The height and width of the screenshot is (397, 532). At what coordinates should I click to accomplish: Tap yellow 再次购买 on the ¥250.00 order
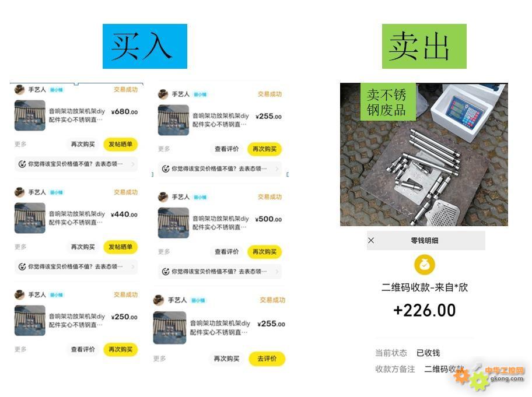click(120, 350)
